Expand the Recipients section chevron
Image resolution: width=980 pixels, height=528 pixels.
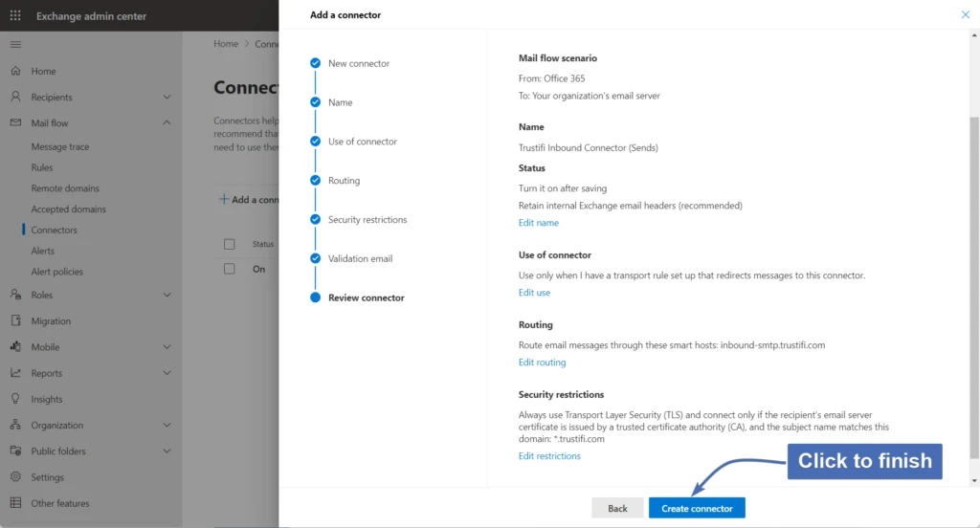167,98
